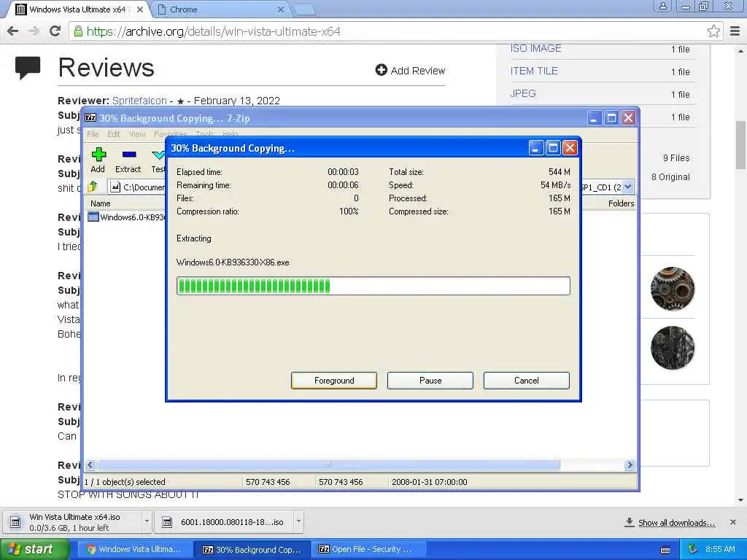Viewport: 747px width, 560px height.
Task: Click the 7-Zip scrollbar right arrow
Action: tap(630, 464)
